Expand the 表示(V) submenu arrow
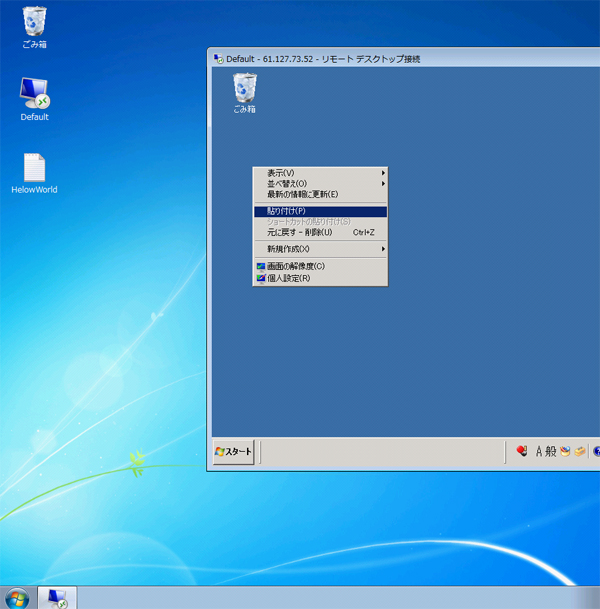600x609 pixels. [x=383, y=173]
